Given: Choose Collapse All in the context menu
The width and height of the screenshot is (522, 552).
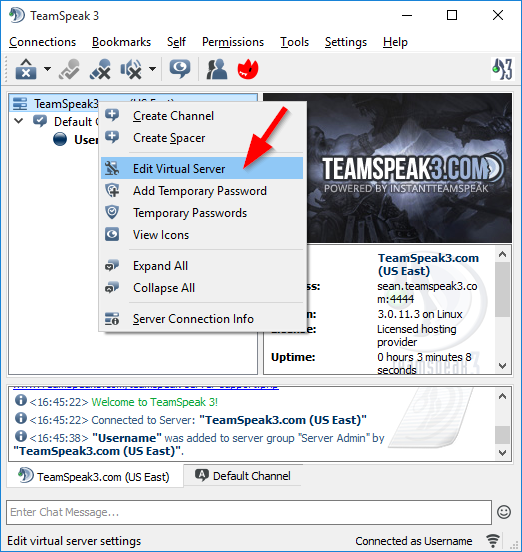Looking at the screenshot, I should pos(202,288).
